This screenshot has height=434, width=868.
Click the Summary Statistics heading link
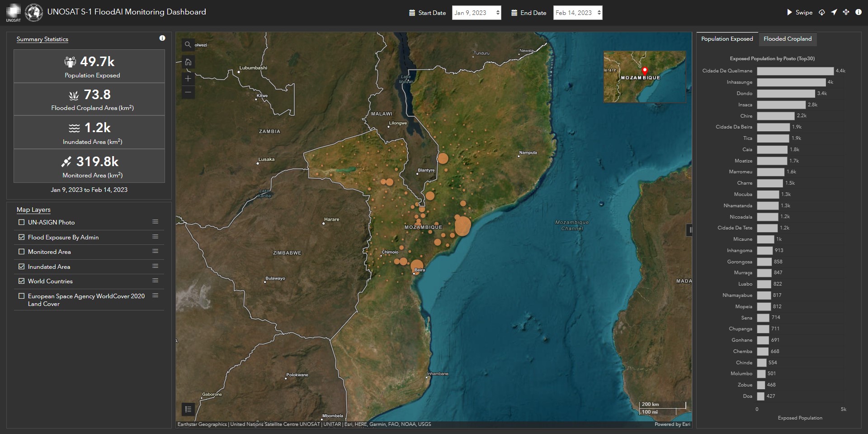pyautogui.click(x=42, y=39)
